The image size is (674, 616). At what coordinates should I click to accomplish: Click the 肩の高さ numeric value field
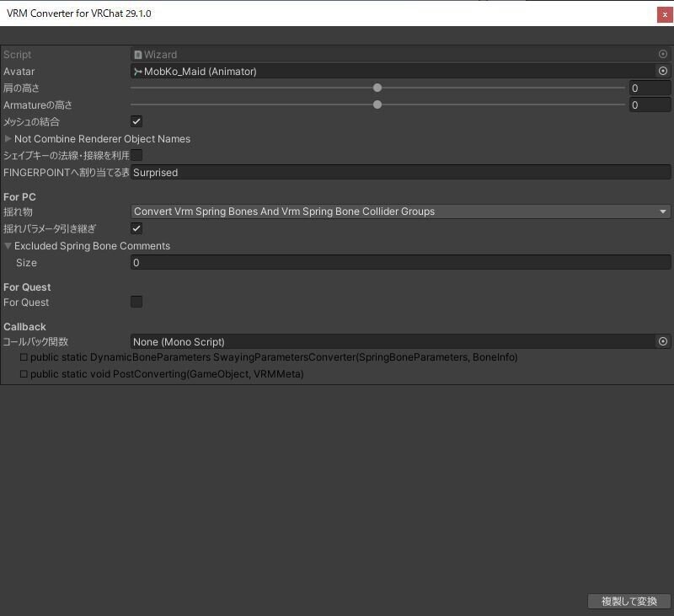click(650, 88)
